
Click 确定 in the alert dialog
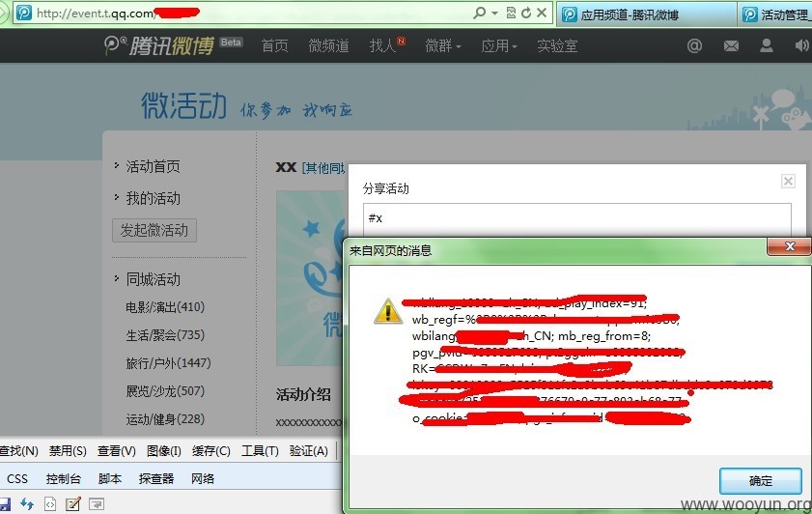pos(760,481)
